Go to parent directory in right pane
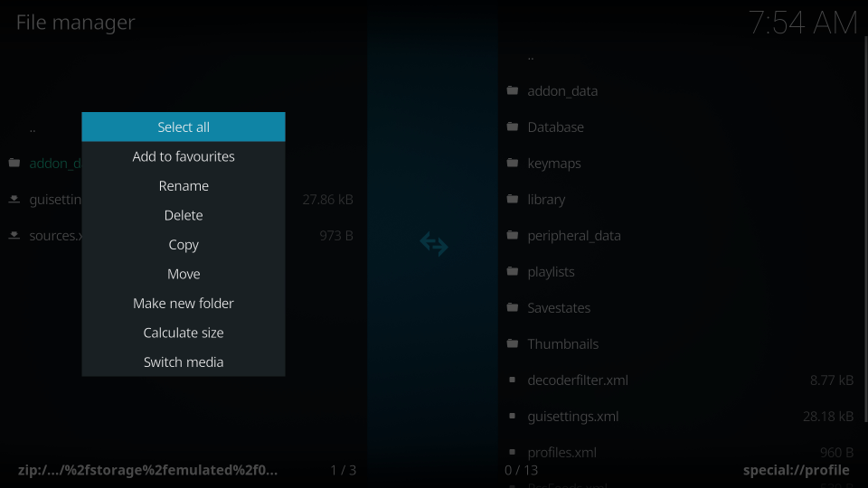This screenshot has height=488, width=868. pyautogui.click(x=531, y=56)
